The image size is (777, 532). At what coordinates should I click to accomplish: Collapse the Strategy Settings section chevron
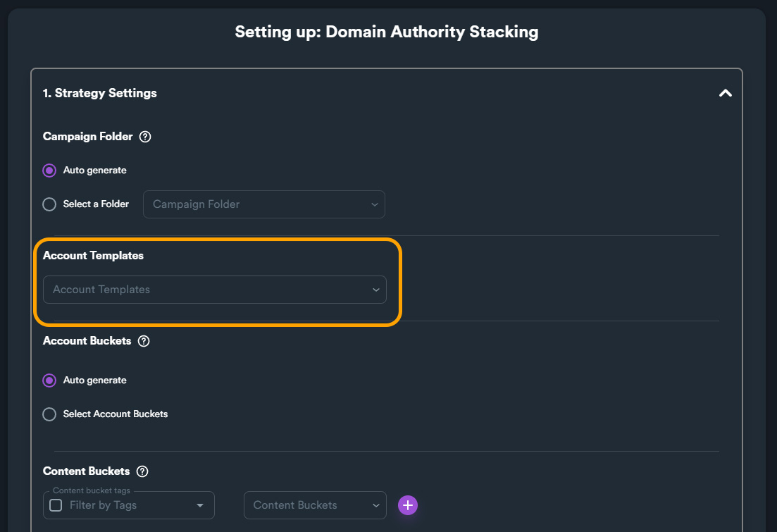[725, 93]
